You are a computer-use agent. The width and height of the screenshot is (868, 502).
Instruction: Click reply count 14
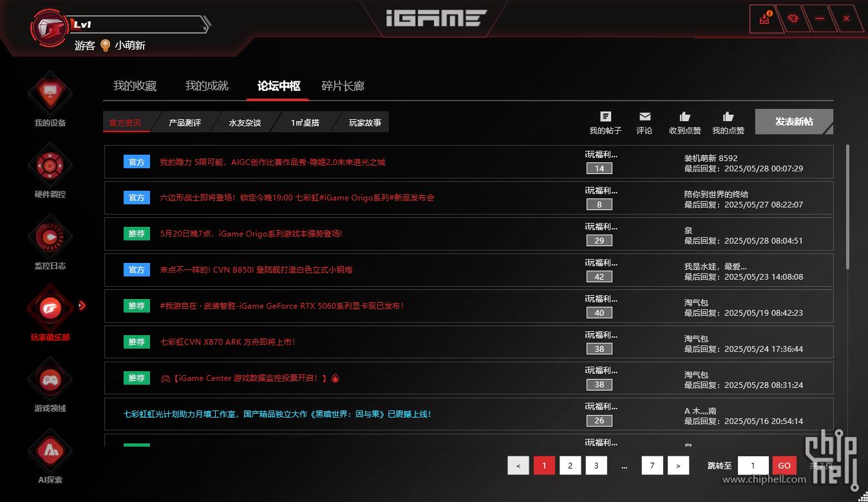[599, 169]
